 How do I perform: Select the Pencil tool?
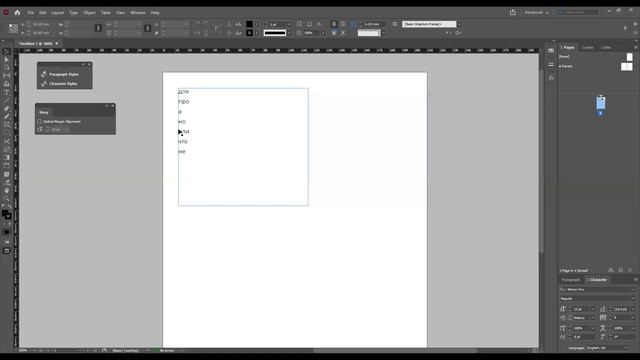tap(7, 117)
